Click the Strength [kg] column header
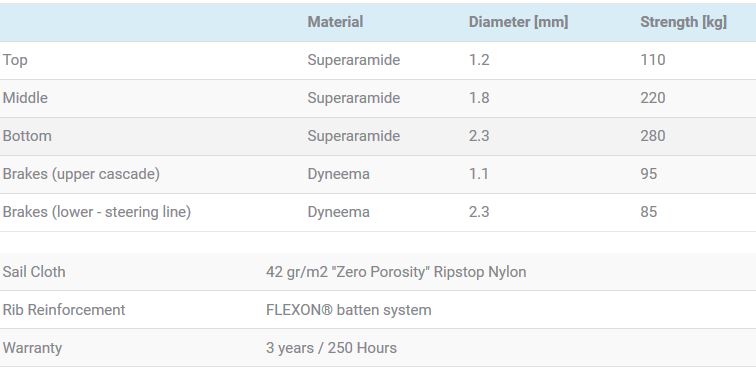 click(x=683, y=22)
